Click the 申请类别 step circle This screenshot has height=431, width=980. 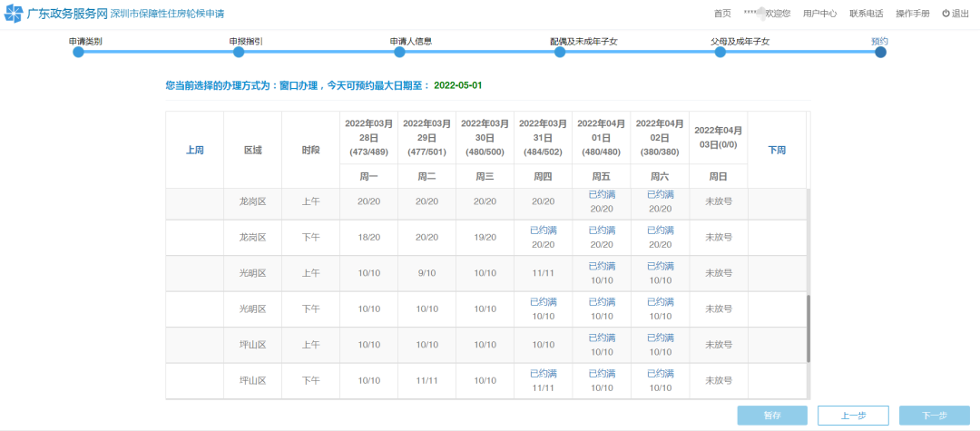tap(78, 53)
